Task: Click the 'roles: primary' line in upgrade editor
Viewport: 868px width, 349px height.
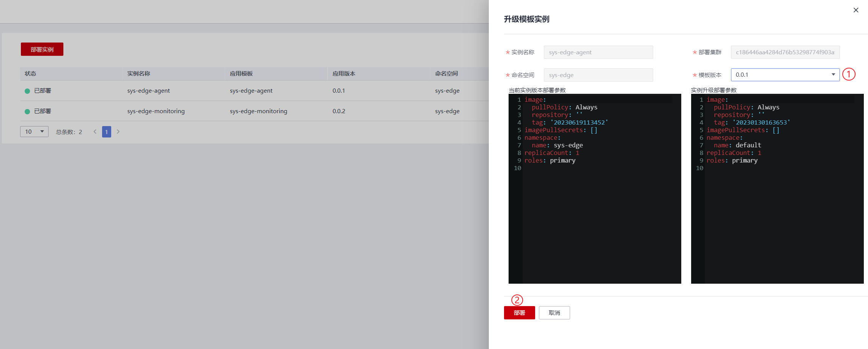Action: point(732,160)
